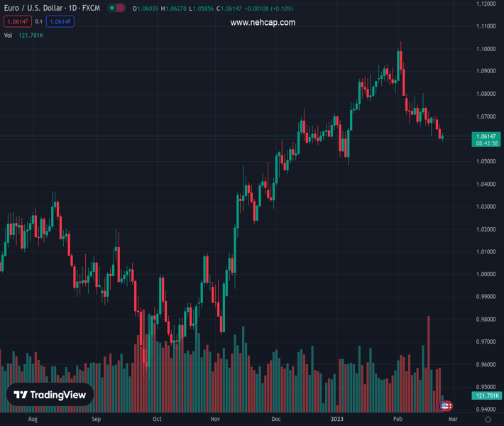The width and height of the screenshot is (504, 426).
Task: Click the red data mode icon beside FXCM
Action: (121, 8)
